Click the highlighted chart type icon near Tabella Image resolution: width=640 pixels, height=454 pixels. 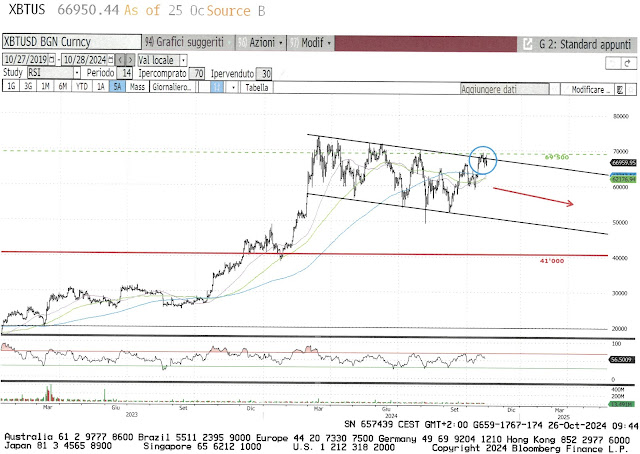[x=217, y=87]
